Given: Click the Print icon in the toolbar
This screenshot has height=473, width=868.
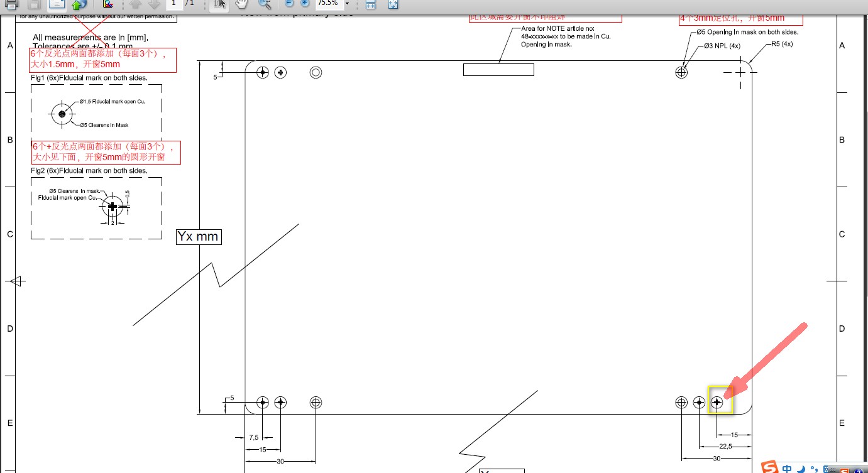Looking at the screenshot, I should [x=12, y=4].
